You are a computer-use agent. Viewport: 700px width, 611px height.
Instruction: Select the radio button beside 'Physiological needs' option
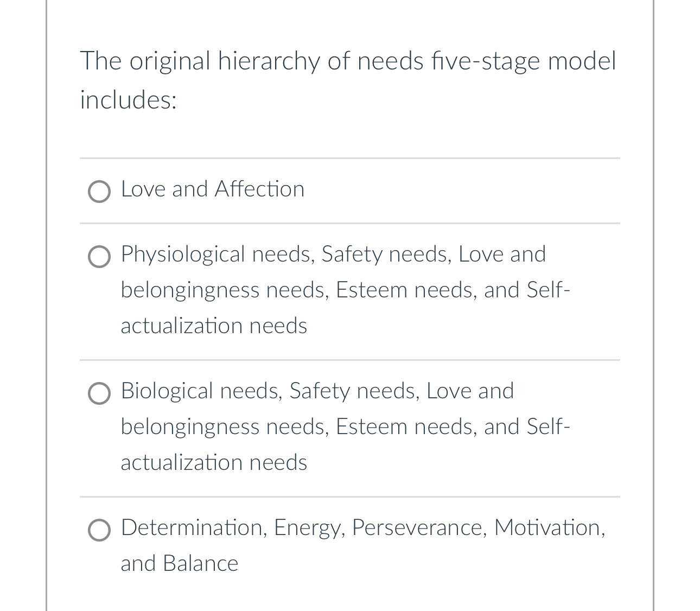99,256
